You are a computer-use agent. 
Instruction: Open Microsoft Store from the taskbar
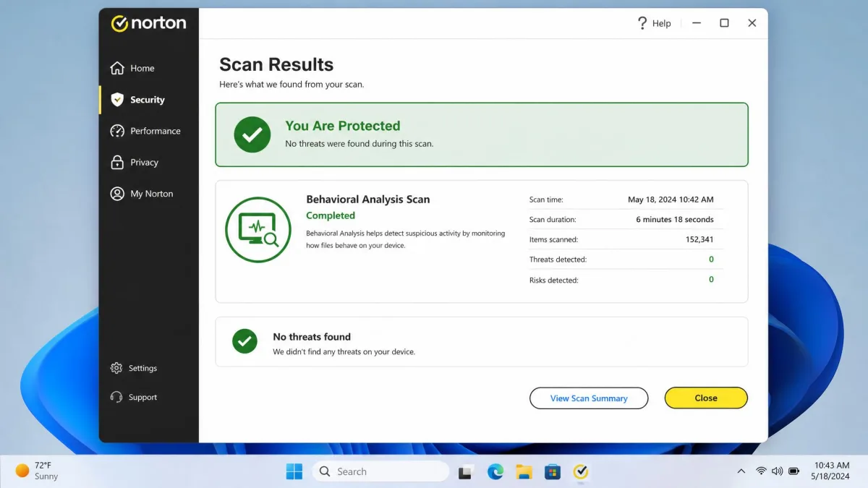pos(553,471)
